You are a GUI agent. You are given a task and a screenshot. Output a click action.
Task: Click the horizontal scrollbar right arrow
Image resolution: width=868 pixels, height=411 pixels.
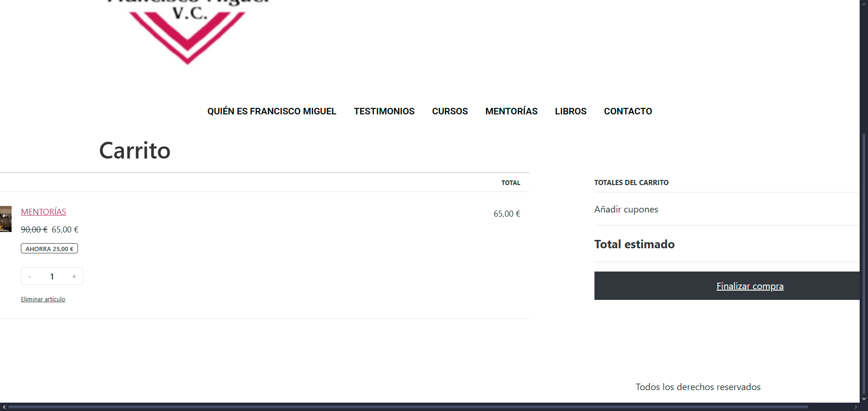[x=855, y=407]
